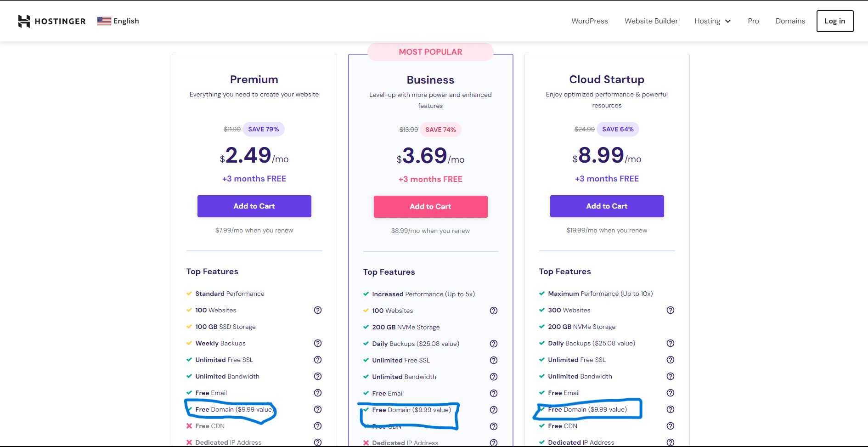Click the MOST POPULAR badge
Image resolution: width=868 pixels, height=447 pixels.
[x=430, y=51]
